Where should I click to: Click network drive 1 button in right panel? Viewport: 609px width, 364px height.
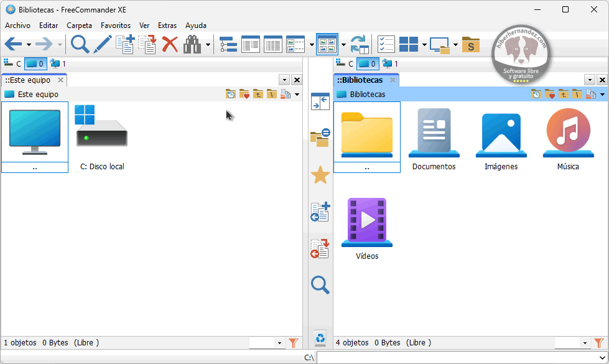389,63
